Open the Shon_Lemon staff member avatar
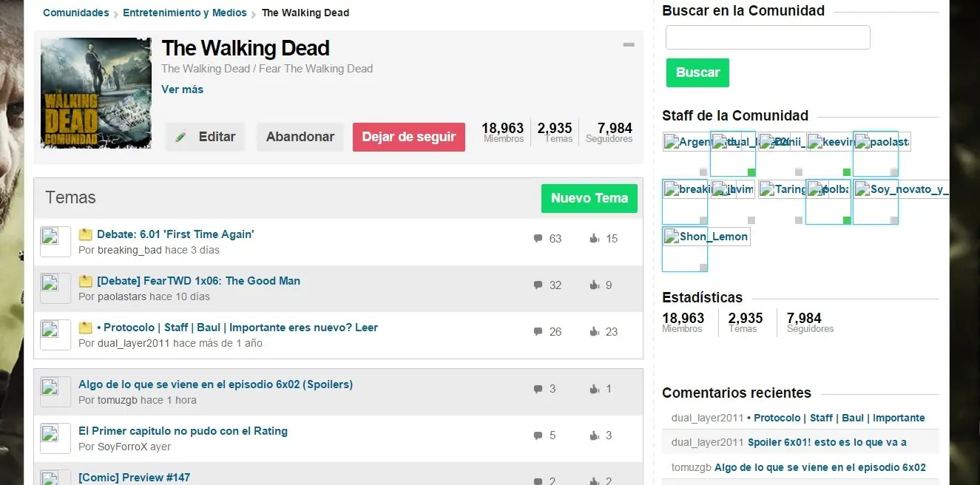The height and width of the screenshot is (485, 980). coord(686,249)
